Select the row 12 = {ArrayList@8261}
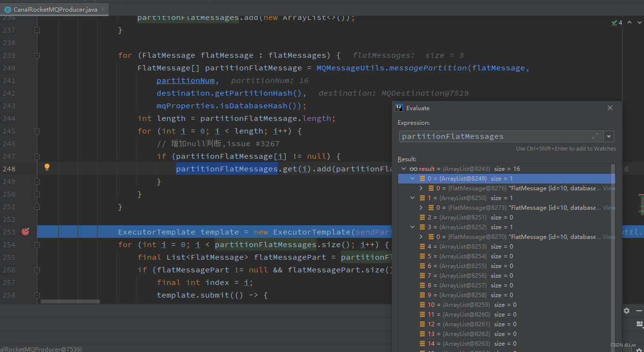Screen dimensions: 644x352 [x=504, y=324]
